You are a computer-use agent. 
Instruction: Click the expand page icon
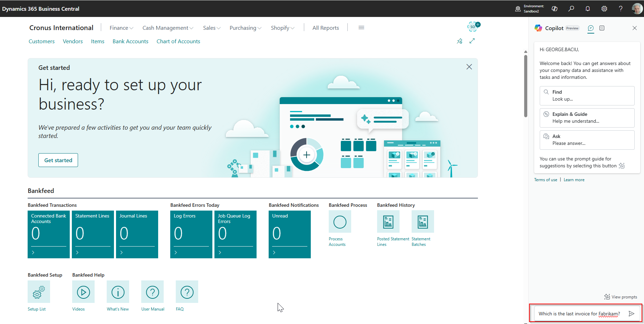[x=472, y=41]
